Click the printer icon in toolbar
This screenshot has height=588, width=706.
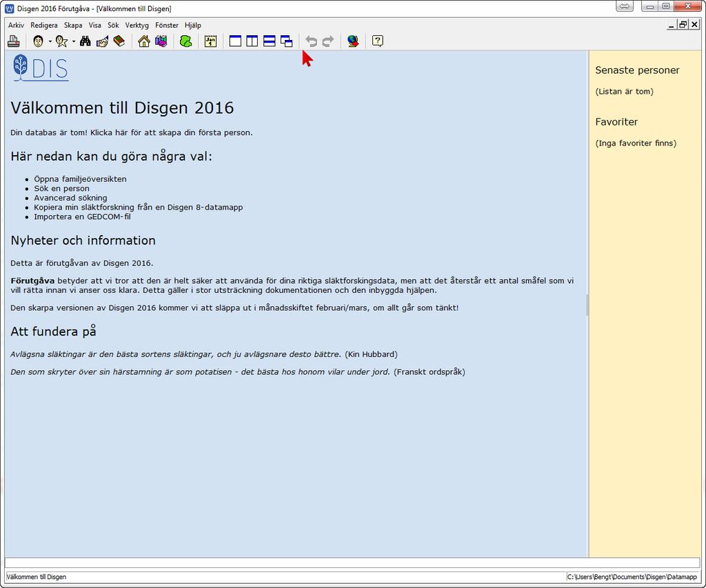point(14,41)
